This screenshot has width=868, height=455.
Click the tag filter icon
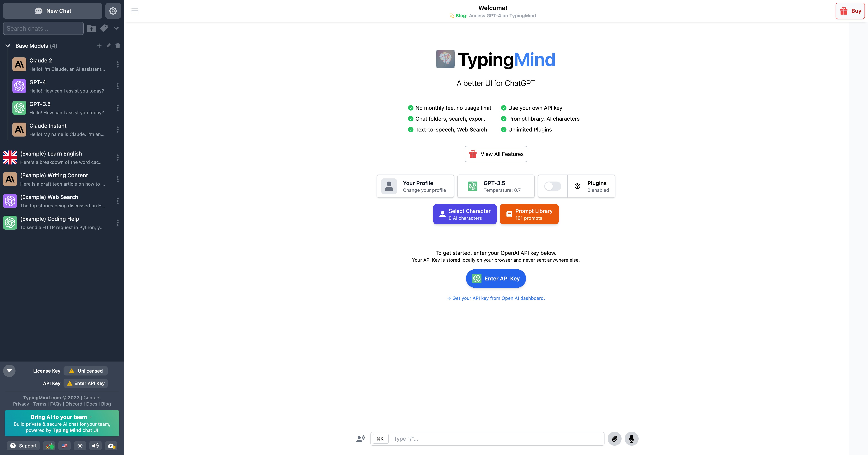(104, 28)
